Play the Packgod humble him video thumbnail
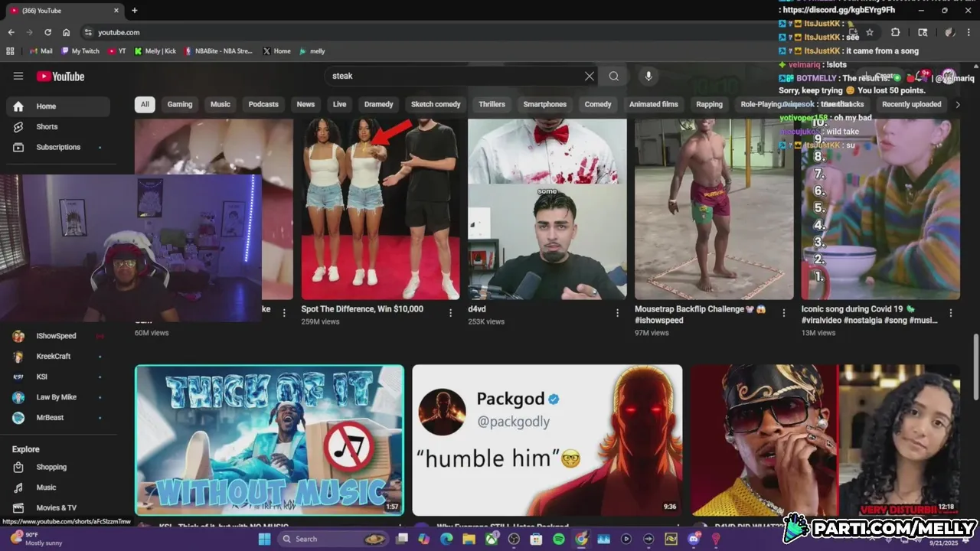The width and height of the screenshot is (980, 551). (x=547, y=440)
